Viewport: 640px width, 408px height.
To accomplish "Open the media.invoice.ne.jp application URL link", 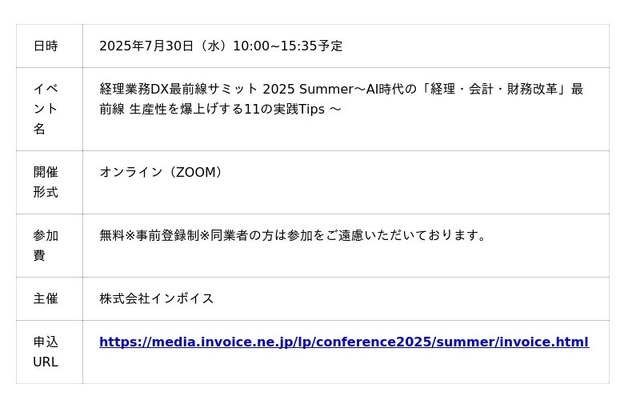I will (343, 342).
